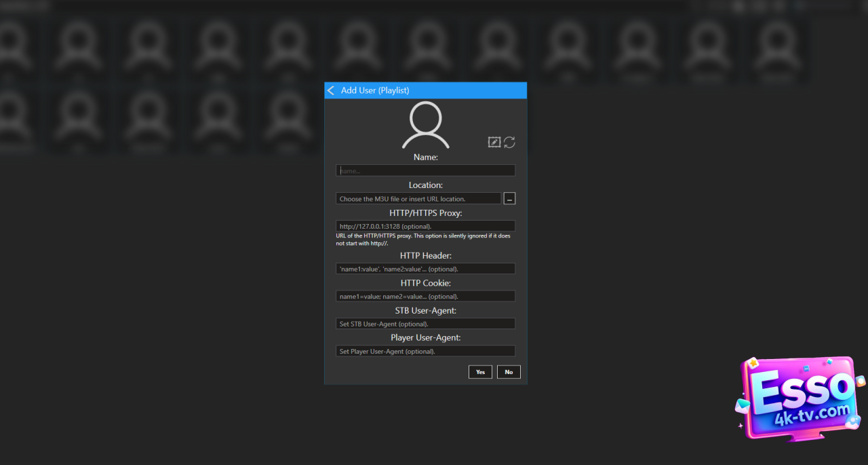This screenshot has width=868, height=465.
Task: Click the 'HTTP Cookie:' label
Action: tap(425, 283)
